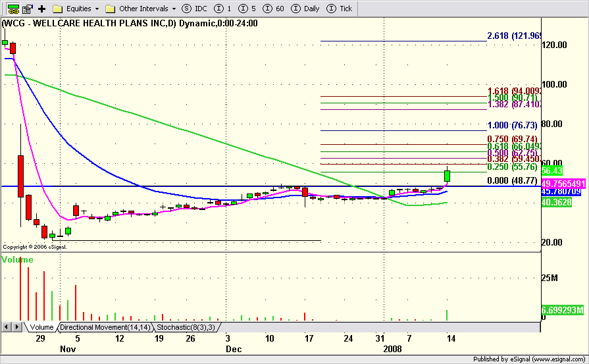
Task: Expand the Other Intervals dropdown arrow
Action: point(174,9)
